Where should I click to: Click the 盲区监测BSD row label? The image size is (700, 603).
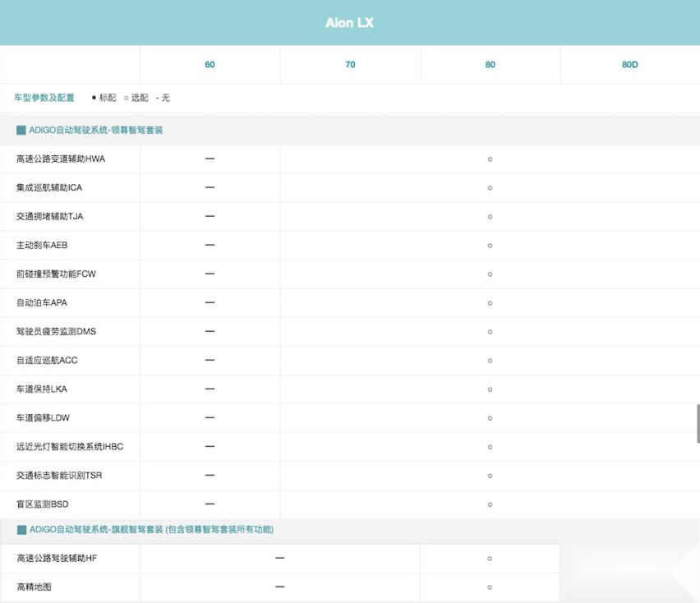43,504
